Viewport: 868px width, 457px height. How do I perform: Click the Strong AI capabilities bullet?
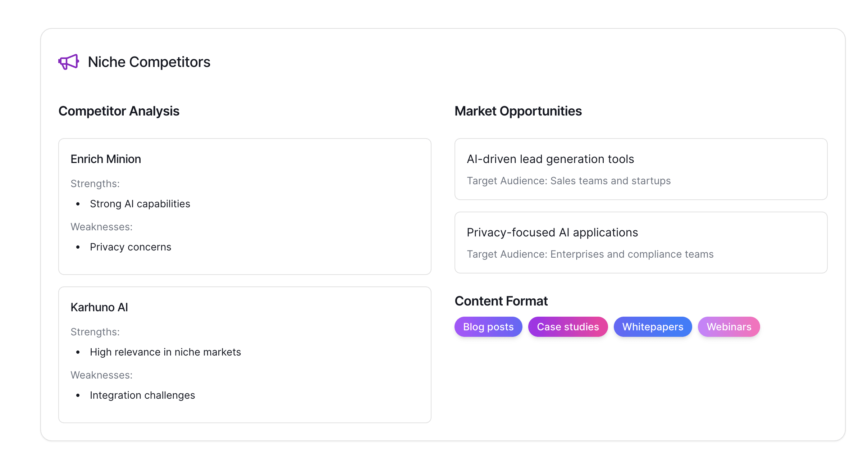click(x=140, y=204)
